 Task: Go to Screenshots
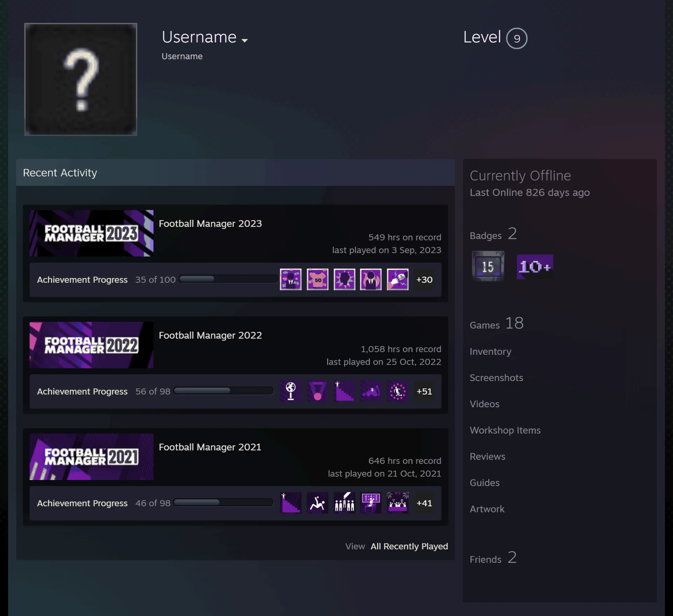tap(496, 378)
